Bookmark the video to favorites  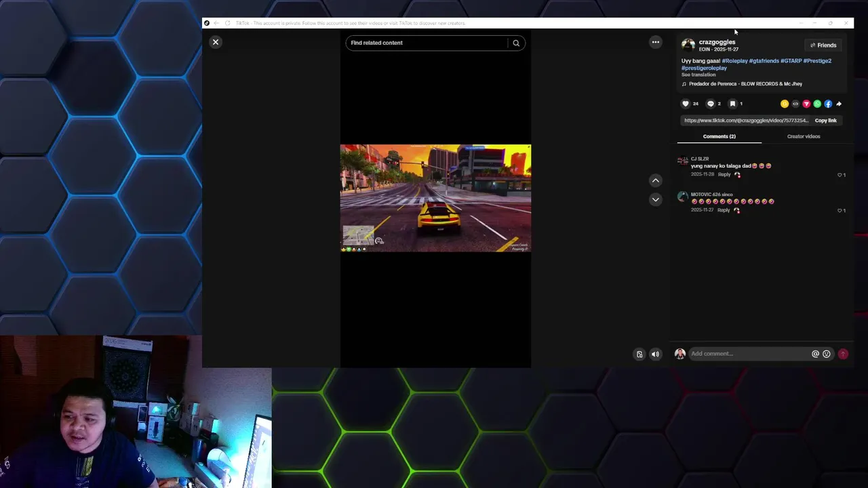732,104
